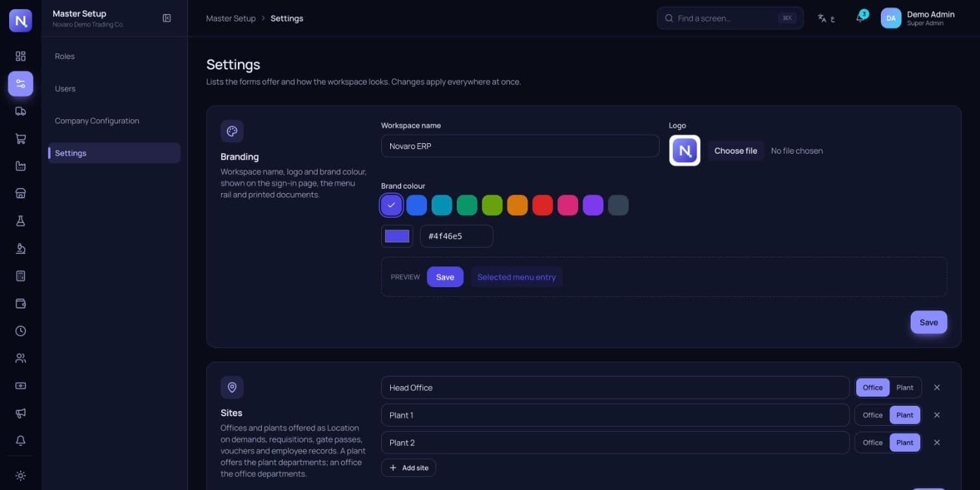Open the people group rail icon
980x490 pixels.
[x=21, y=358]
